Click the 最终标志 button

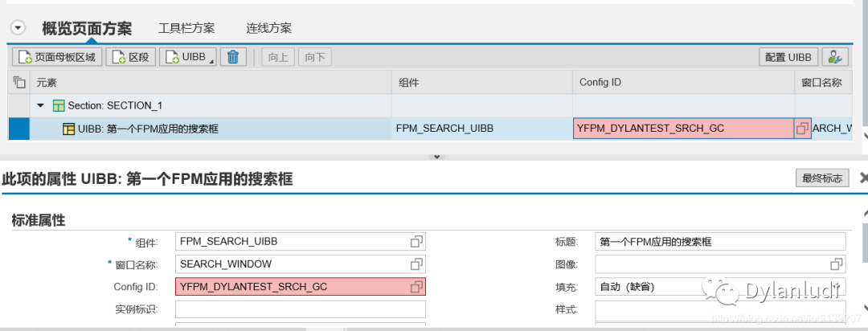822,178
